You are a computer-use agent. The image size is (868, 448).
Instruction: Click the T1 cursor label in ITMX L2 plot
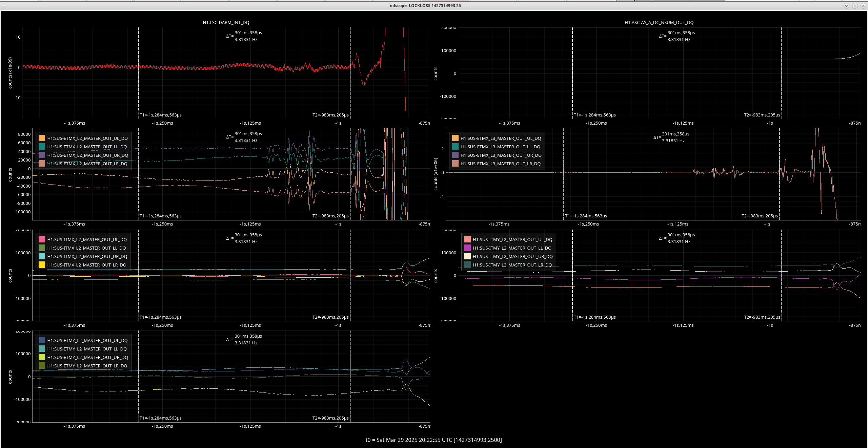click(161, 317)
